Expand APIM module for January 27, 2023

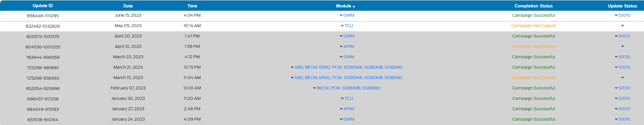[341, 109]
